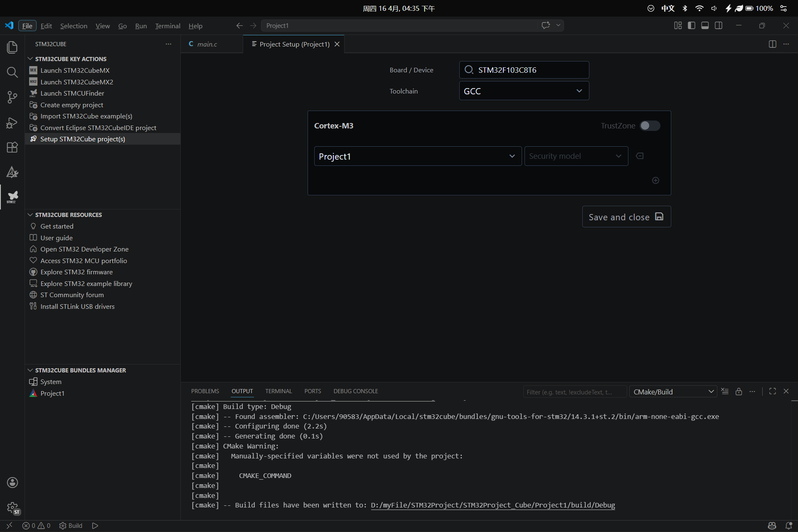Click Import STM32Cube example(s)
798x532 pixels.
(86, 116)
